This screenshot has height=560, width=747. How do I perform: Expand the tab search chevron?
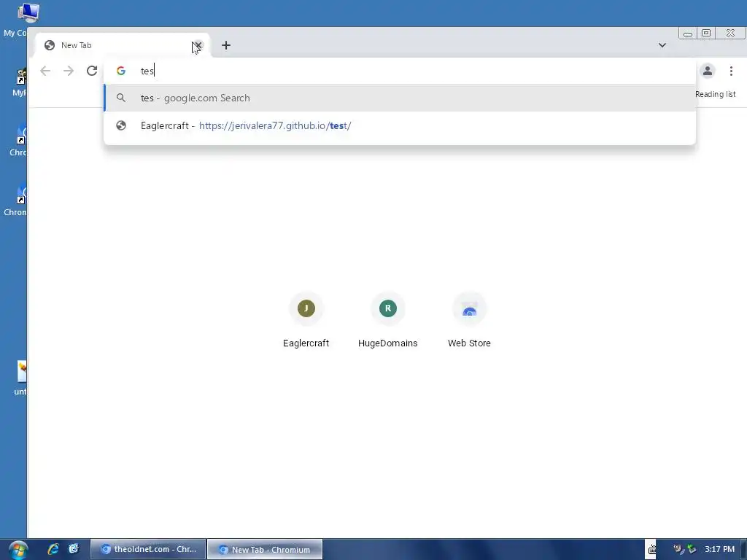click(662, 45)
